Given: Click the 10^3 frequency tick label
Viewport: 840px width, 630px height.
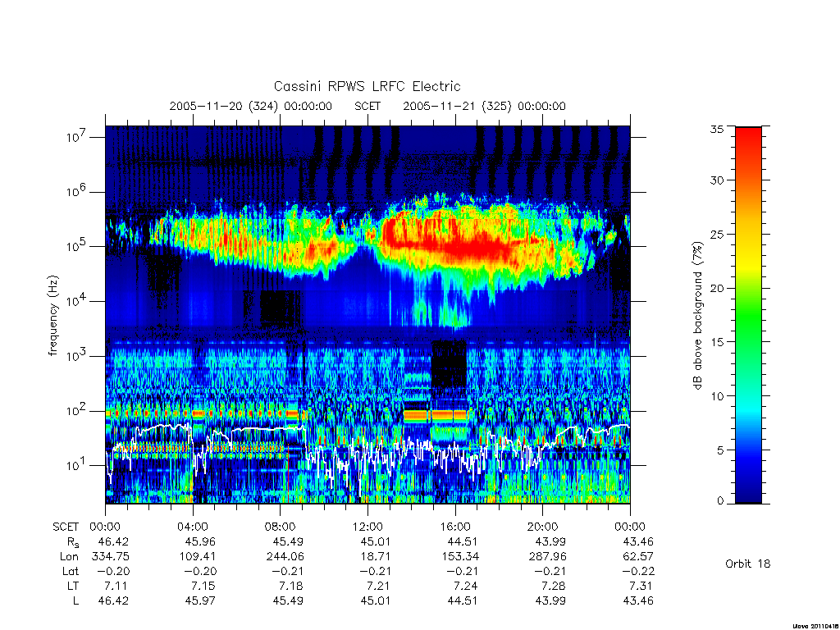Looking at the screenshot, I should point(76,356).
